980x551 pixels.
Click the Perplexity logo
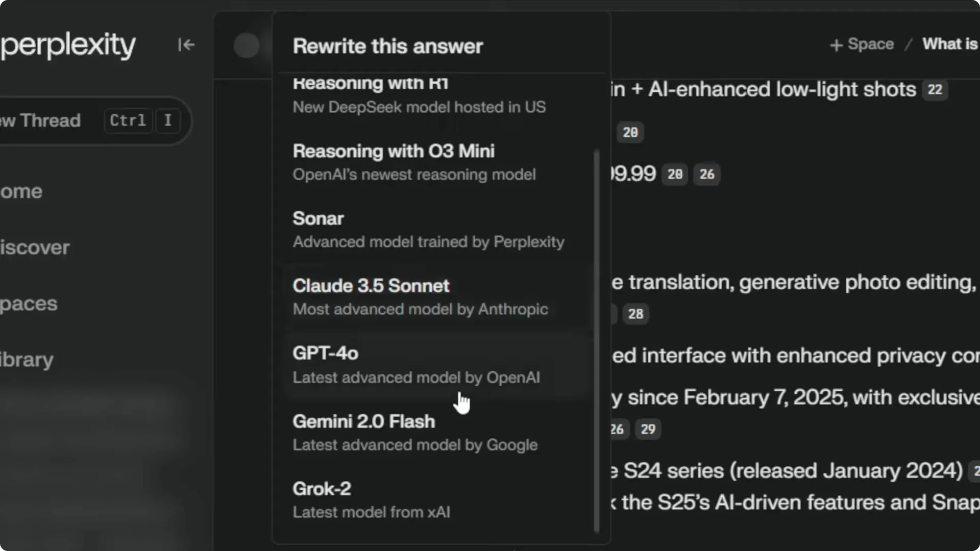point(69,45)
